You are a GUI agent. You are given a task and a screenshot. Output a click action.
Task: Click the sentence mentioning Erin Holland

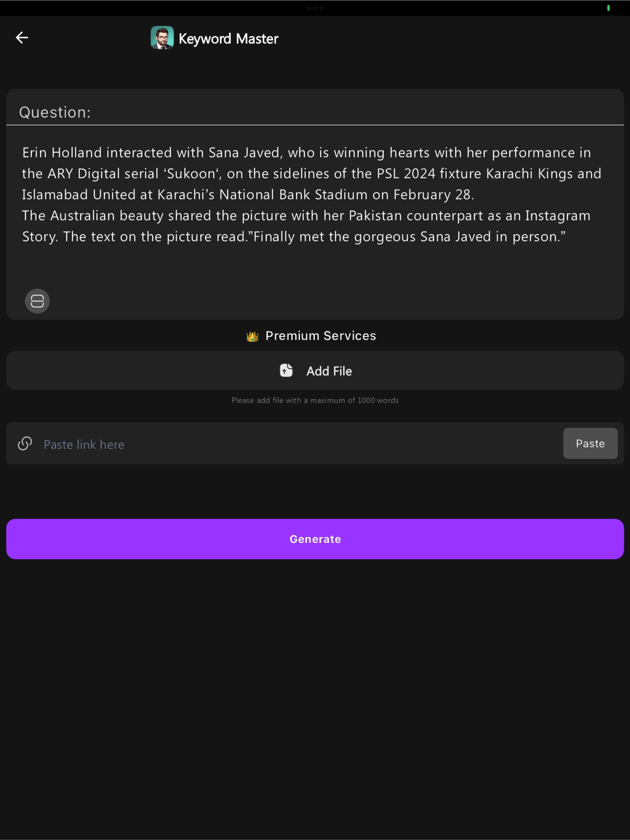[x=306, y=153]
